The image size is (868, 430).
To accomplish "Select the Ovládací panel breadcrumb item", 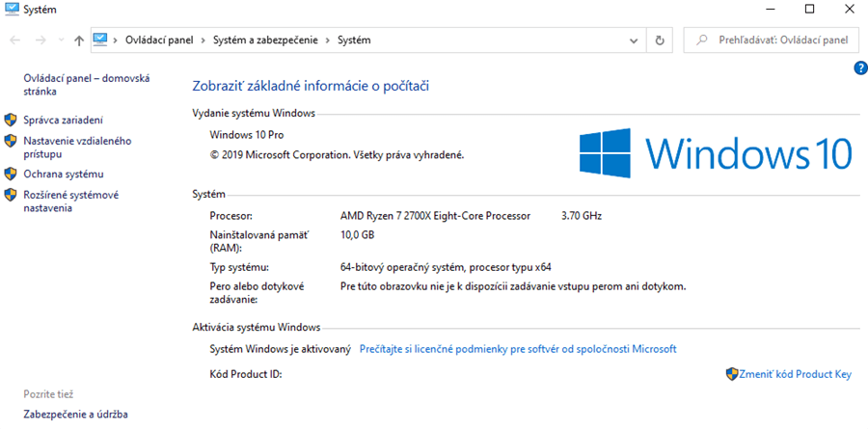I will 159,40.
